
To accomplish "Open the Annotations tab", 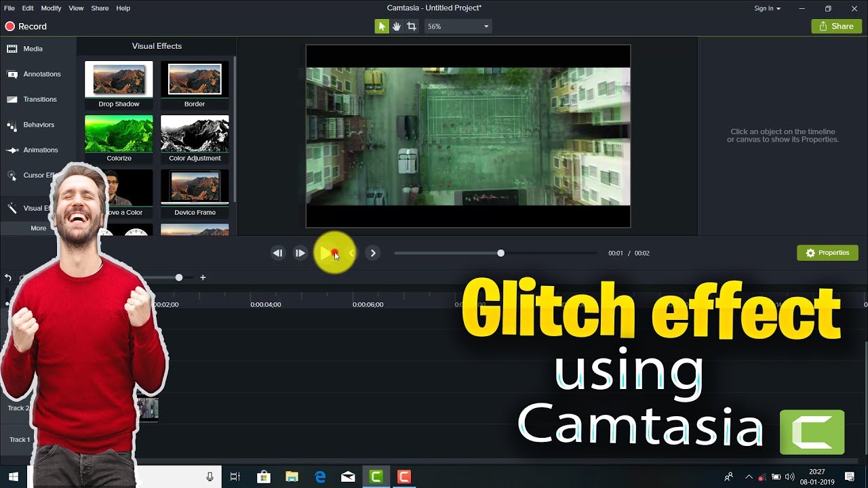I will coord(42,74).
